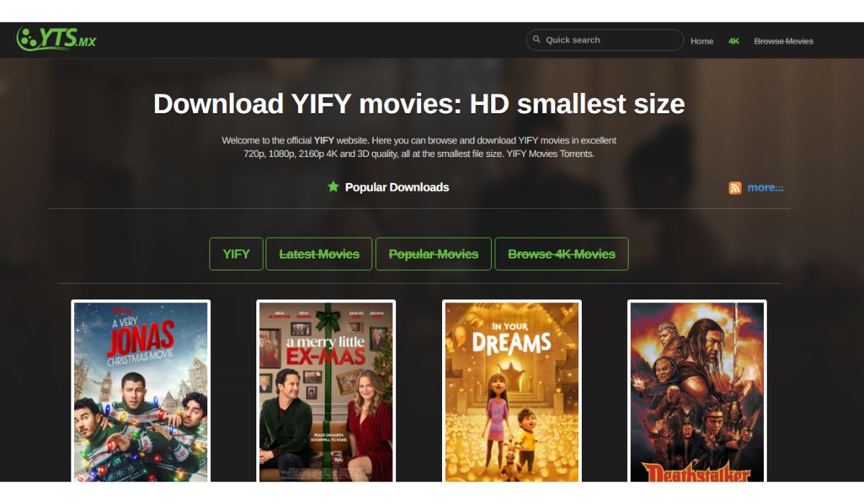Image resolution: width=864 pixels, height=504 pixels.
Task: Select the In Your Dreams poster
Action: pos(511,391)
